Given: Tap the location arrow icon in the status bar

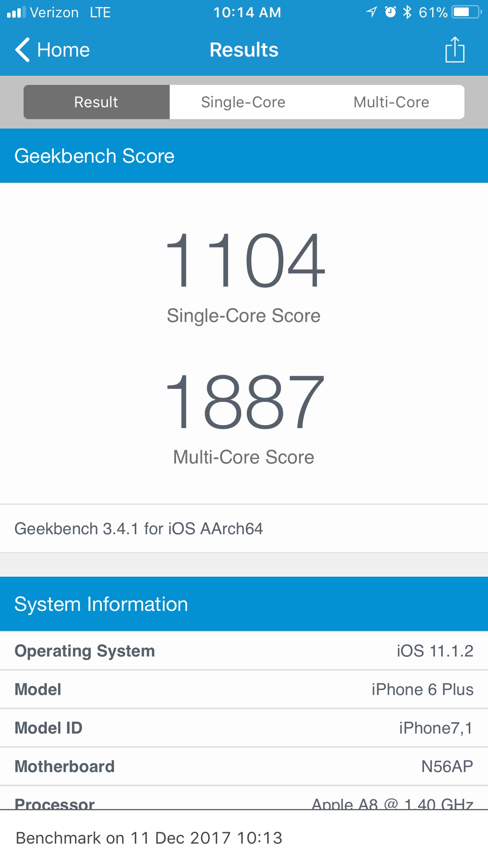Looking at the screenshot, I should (x=371, y=12).
